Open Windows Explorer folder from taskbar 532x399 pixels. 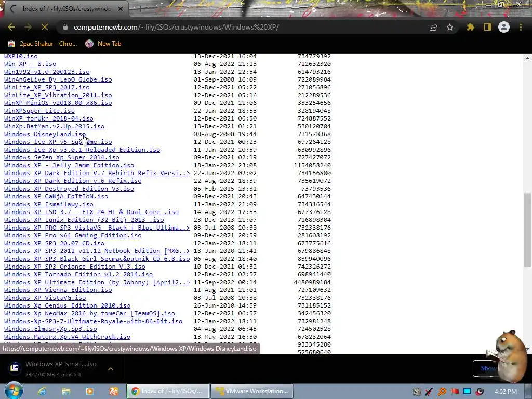tap(66, 391)
